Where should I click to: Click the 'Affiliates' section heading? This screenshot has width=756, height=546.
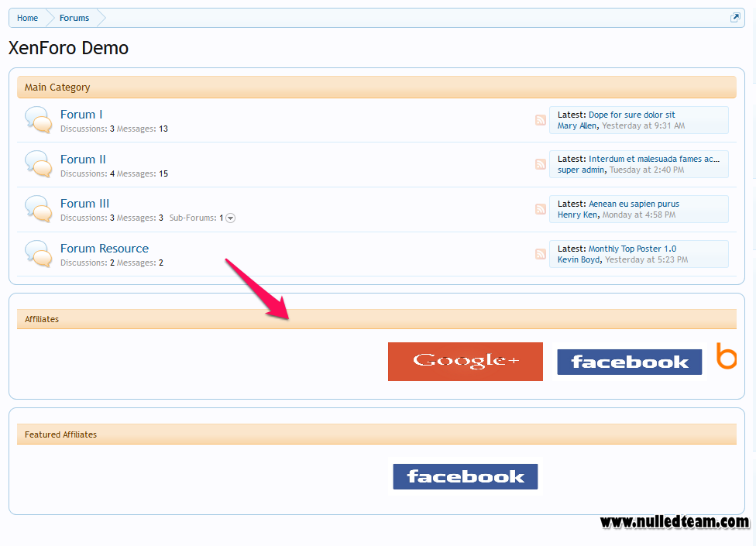pos(42,319)
